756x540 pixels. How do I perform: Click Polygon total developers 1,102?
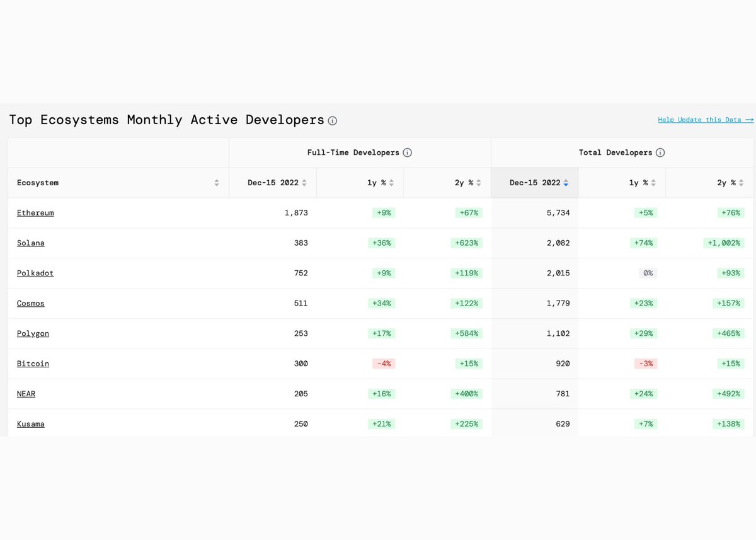pyautogui.click(x=558, y=334)
